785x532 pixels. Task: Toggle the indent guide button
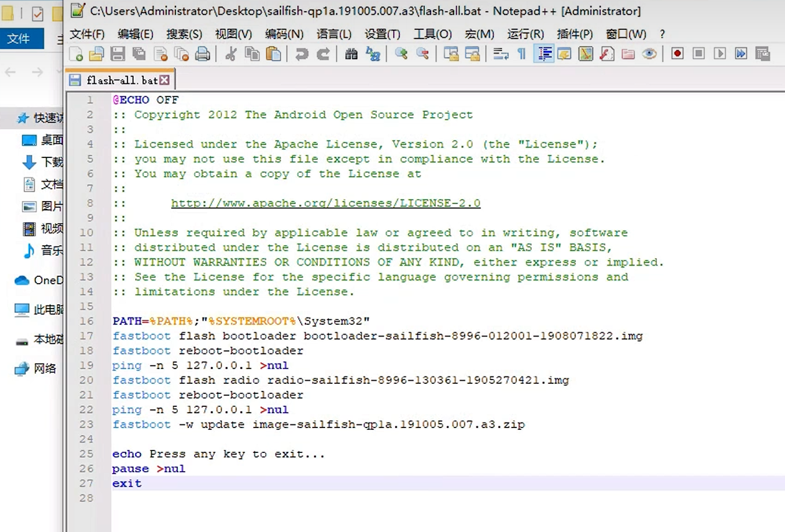[x=544, y=54]
